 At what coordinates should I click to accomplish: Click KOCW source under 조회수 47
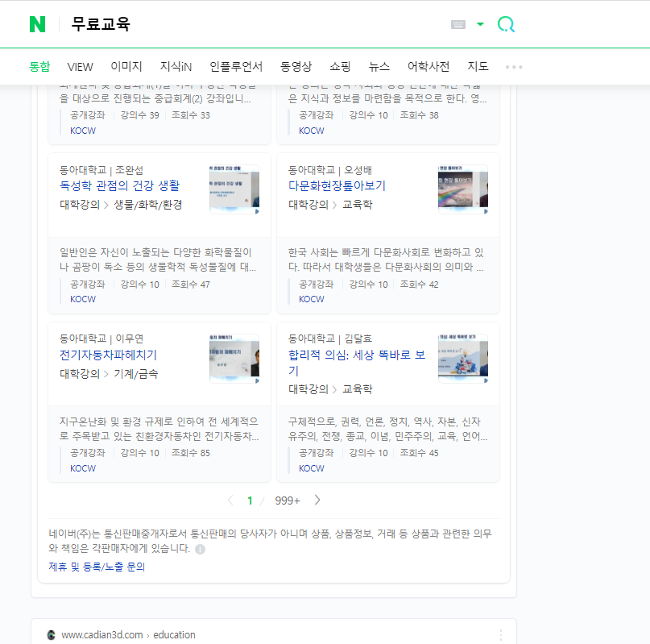coord(83,299)
